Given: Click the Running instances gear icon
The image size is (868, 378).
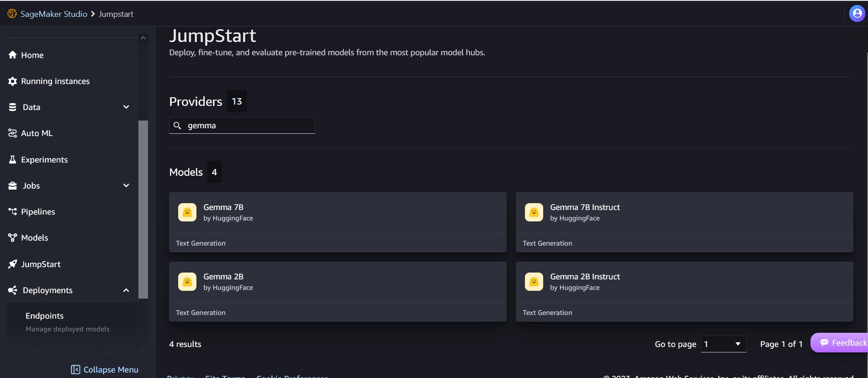Looking at the screenshot, I should (x=13, y=81).
